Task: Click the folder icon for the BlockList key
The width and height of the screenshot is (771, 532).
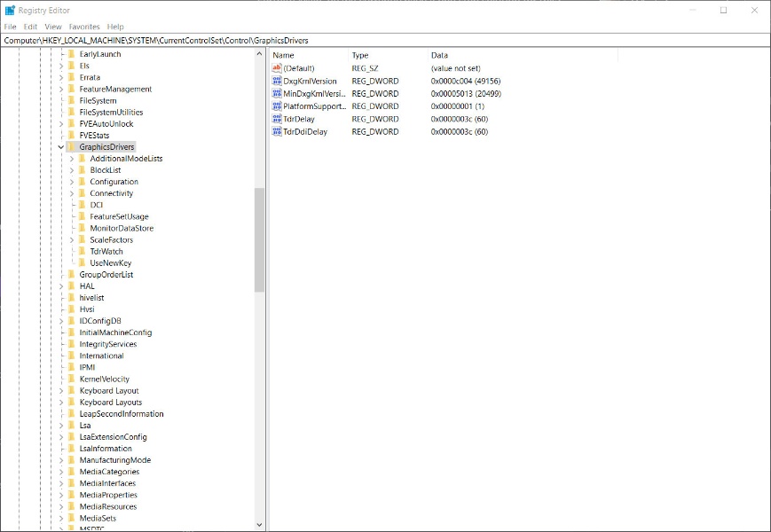Action: pos(82,170)
